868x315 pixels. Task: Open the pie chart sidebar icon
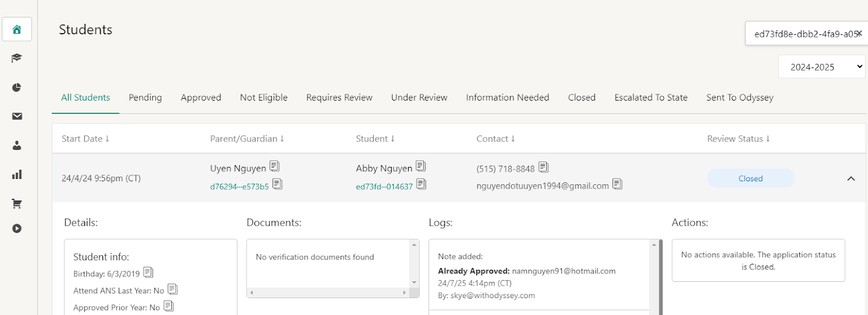point(17,87)
